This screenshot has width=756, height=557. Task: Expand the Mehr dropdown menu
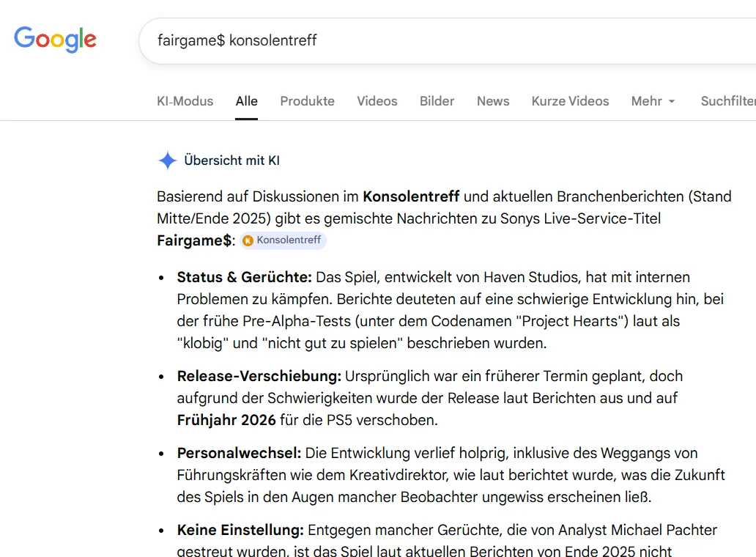(x=653, y=101)
